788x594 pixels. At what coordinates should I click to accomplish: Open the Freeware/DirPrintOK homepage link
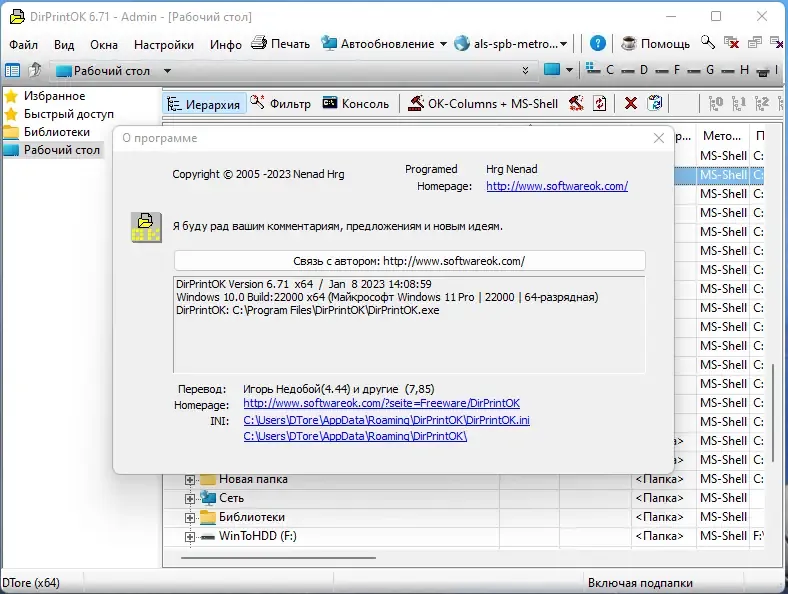(x=381, y=403)
